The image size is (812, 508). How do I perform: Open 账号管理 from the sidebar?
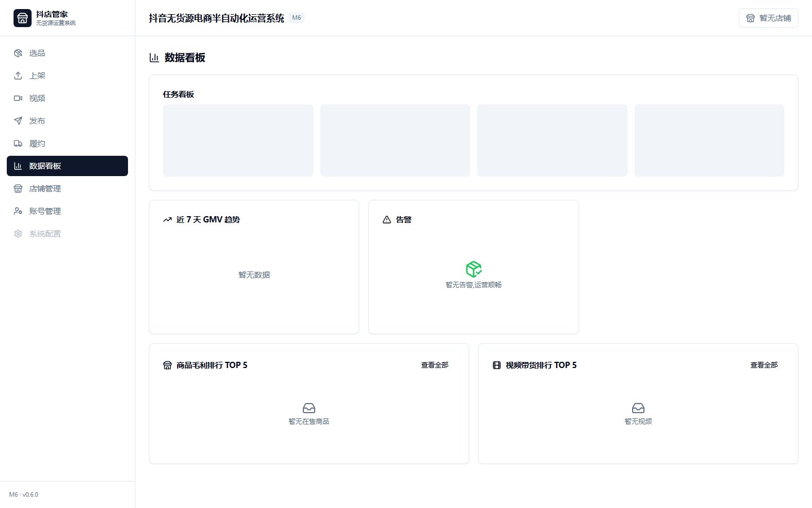coord(67,211)
